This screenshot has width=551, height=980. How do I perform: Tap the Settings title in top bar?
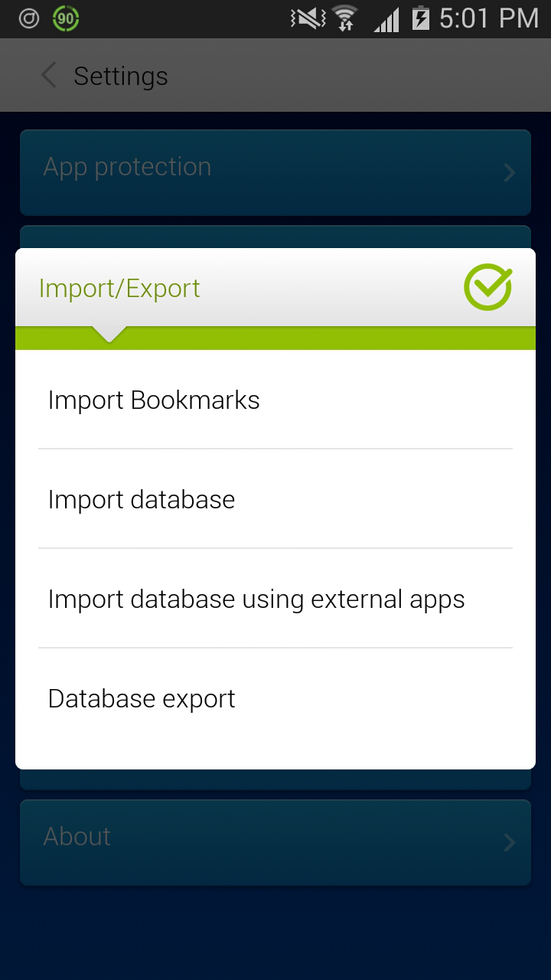tap(121, 76)
